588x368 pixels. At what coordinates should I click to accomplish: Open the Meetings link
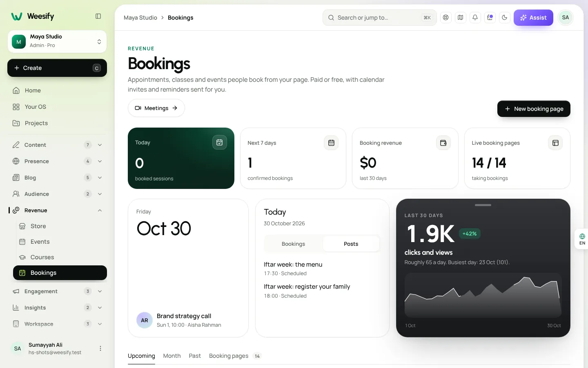[156, 108]
